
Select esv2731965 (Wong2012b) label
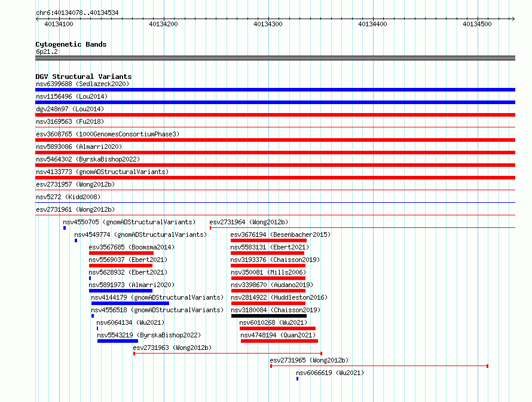[309, 360]
